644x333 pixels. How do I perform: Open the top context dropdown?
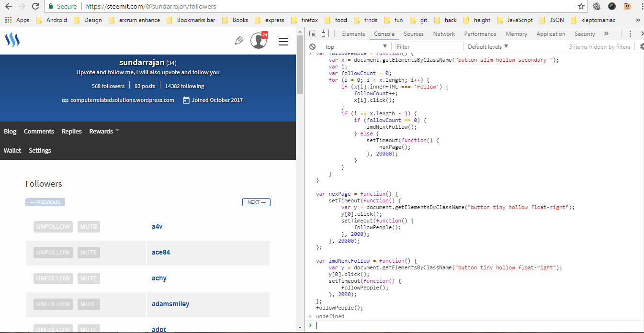pyautogui.click(x=355, y=46)
